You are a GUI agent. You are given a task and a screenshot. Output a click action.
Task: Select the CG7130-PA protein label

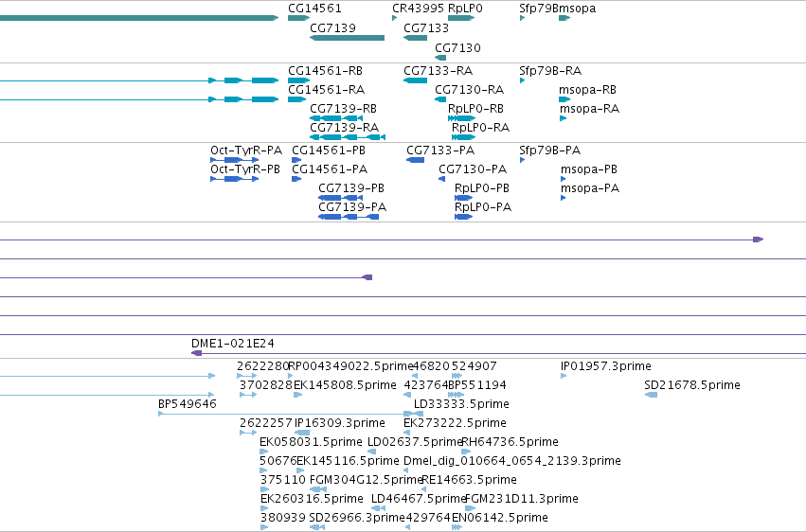pyautogui.click(x=473, y=168)
